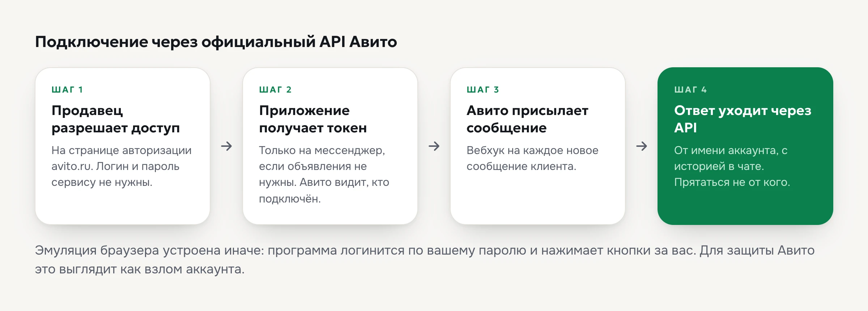
Task: Click the footer paragraph starting 'Эмуляция браузера'
Action: [425, 260]
